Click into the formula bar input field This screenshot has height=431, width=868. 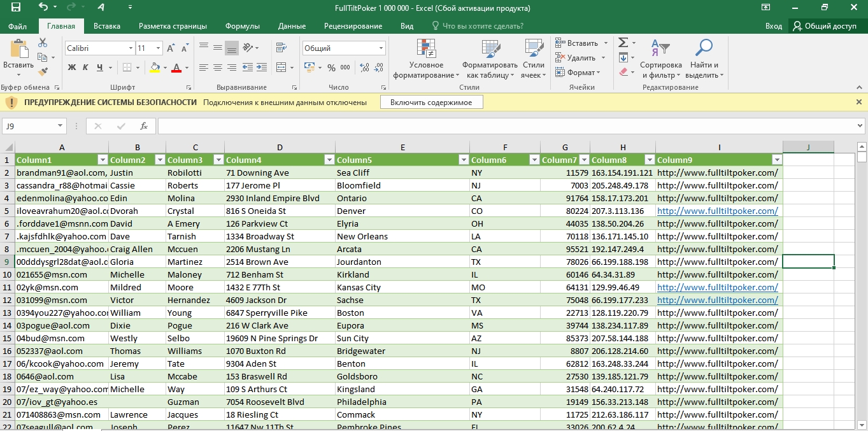pos(509,126)
